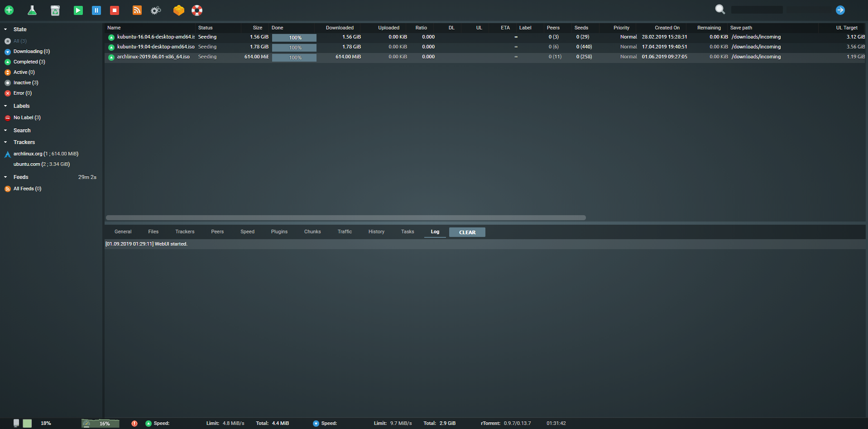Filter by Completed (3) torrents

click(x=29, y=62)
